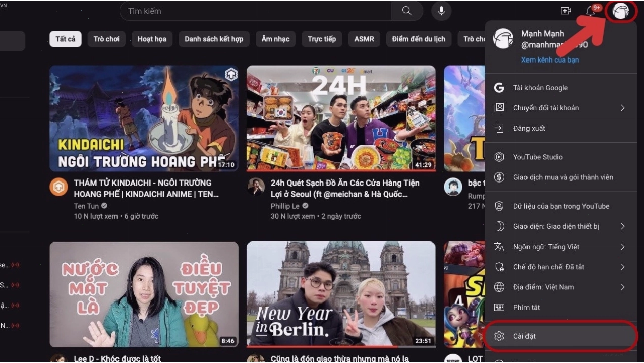
Task: Click Mạnh Mạnh account name
Action: point(543,33)
